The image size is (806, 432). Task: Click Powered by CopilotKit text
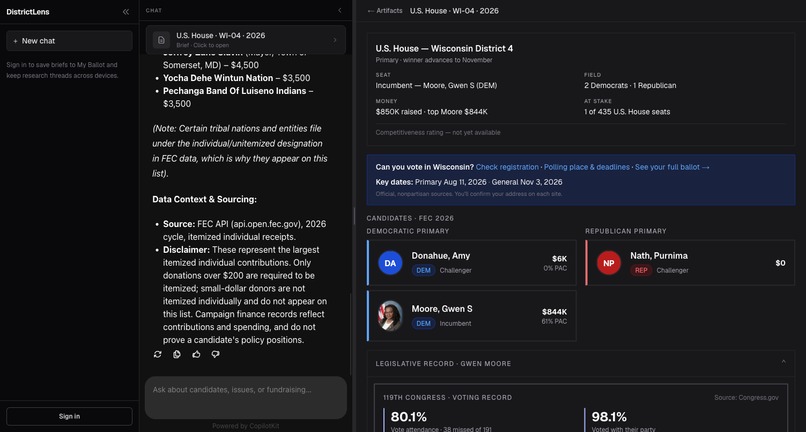pyautogui.click(x=245, y=426)
